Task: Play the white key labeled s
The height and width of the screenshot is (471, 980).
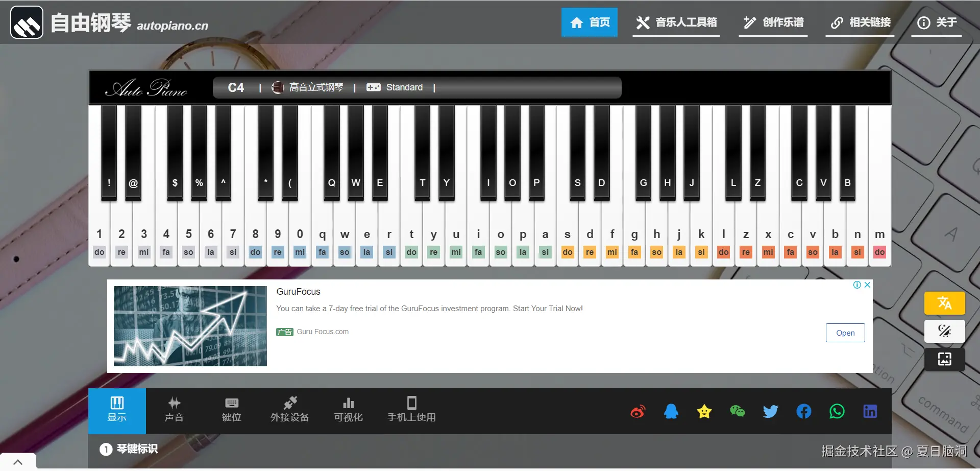Action: pyautogui.click(x=568, y=233)
